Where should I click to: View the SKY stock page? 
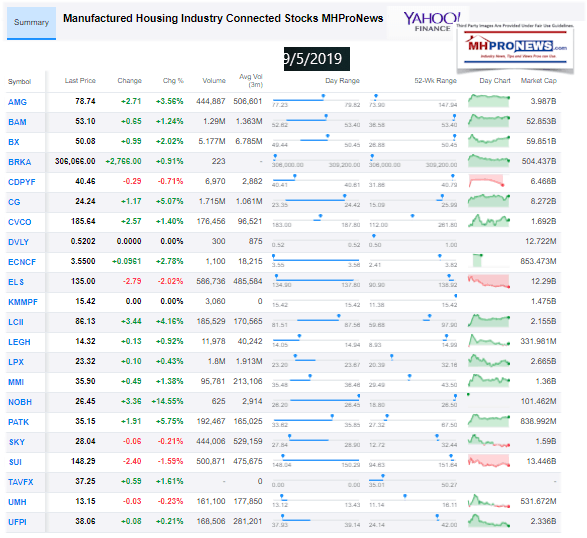[17, 443]
